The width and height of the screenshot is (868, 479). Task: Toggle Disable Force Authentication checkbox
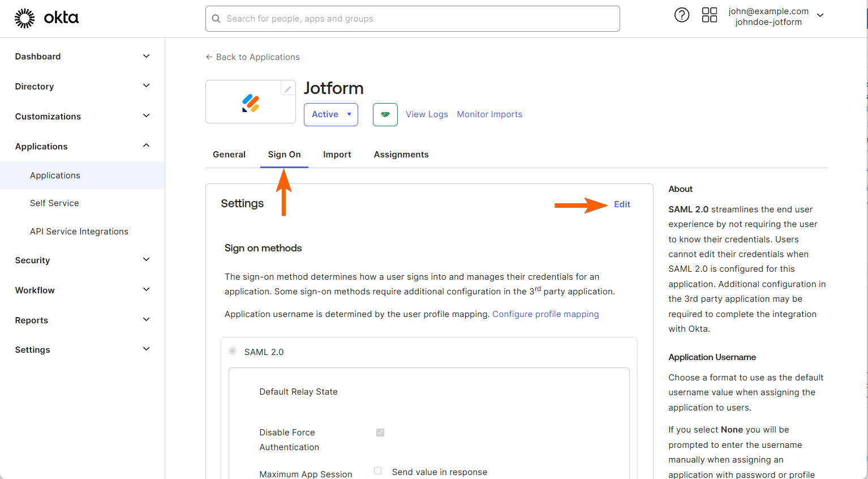(x=380, y=433)
